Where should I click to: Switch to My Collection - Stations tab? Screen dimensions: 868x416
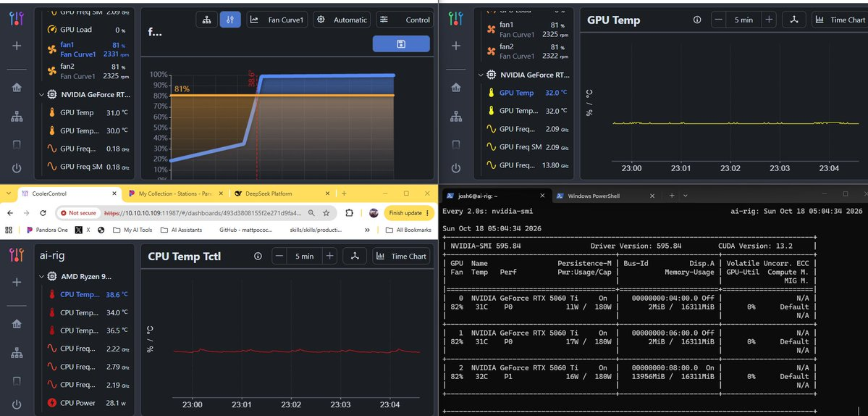(175, 194)
